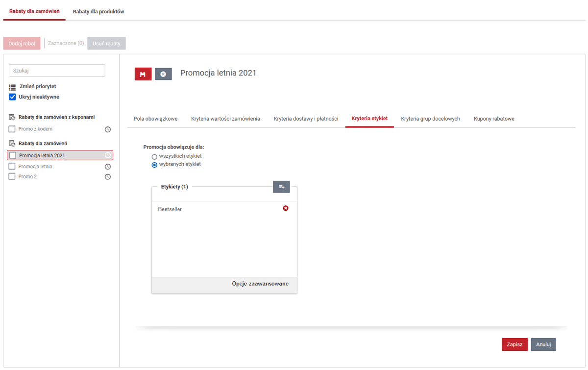The width and height of the screenshot is (588, 370).
Task: Click clock icon for Promocja letnia 2021
Action: click(x=108, y=155)
